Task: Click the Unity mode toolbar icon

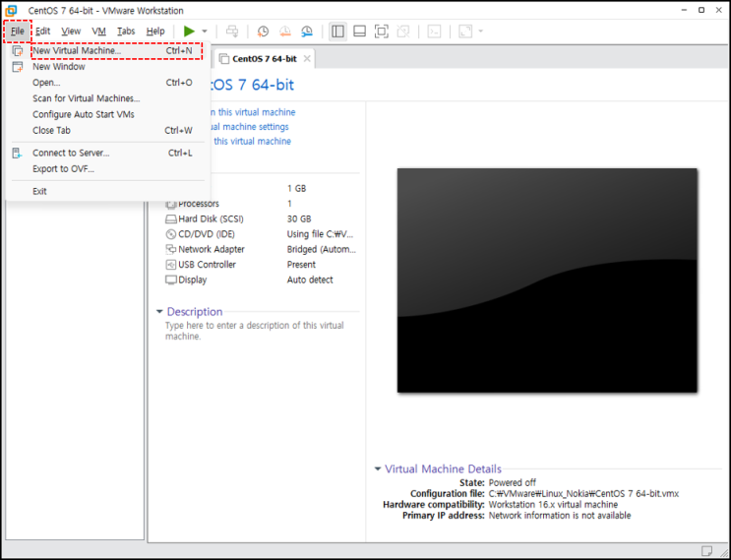Action: (x=403, y=31)
